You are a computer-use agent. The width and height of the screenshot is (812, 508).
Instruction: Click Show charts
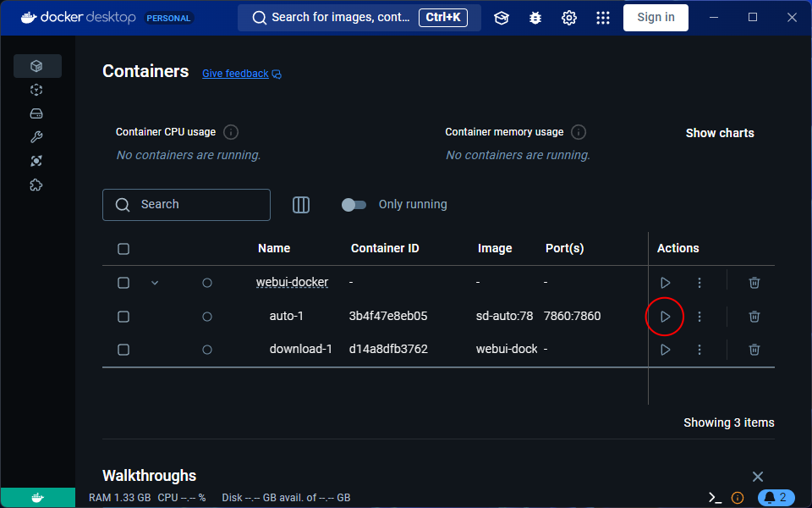(720, 133)
